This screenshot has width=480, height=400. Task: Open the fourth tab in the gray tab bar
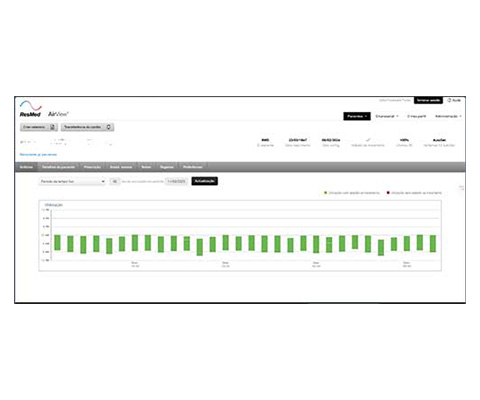pyautogui.click(x=121, y=167)
